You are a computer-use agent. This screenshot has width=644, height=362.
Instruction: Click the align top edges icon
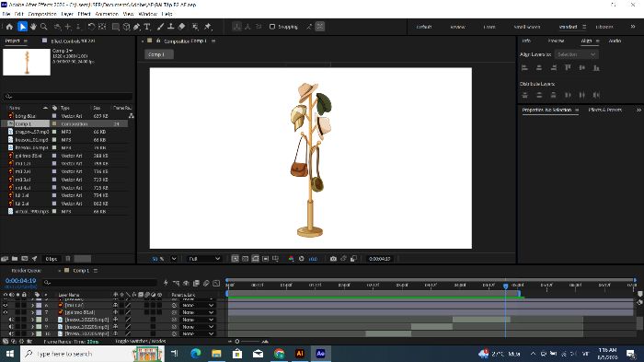click(x=568, y=68)
